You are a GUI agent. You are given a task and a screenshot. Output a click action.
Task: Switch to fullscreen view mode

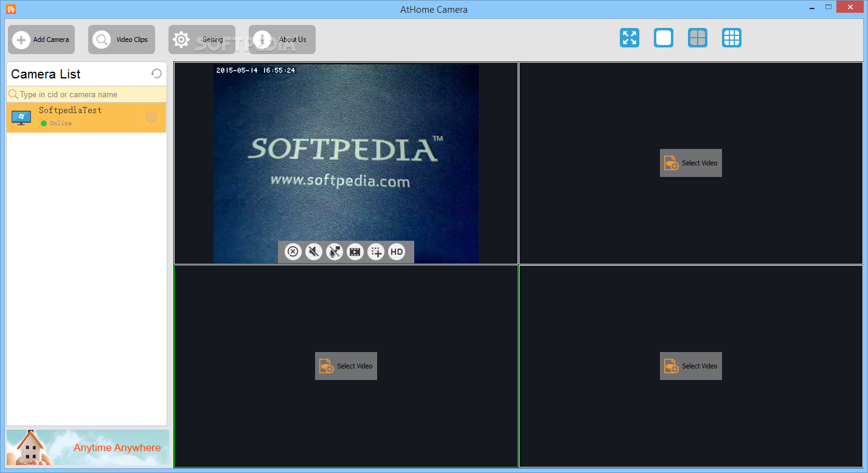(630, 38)
